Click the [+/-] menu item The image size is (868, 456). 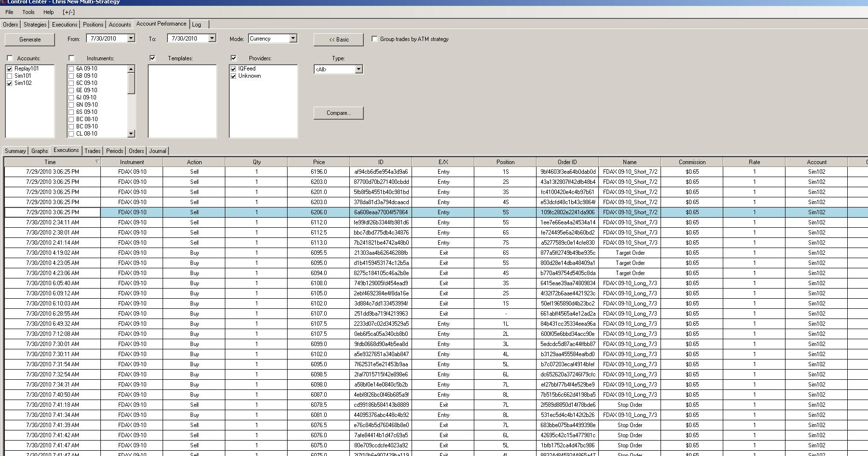(69, 12)
